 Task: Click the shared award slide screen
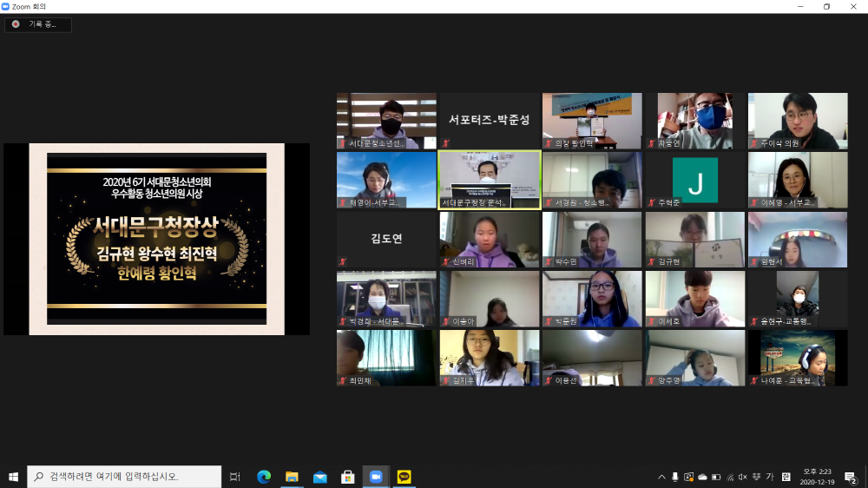pos(156,239)
